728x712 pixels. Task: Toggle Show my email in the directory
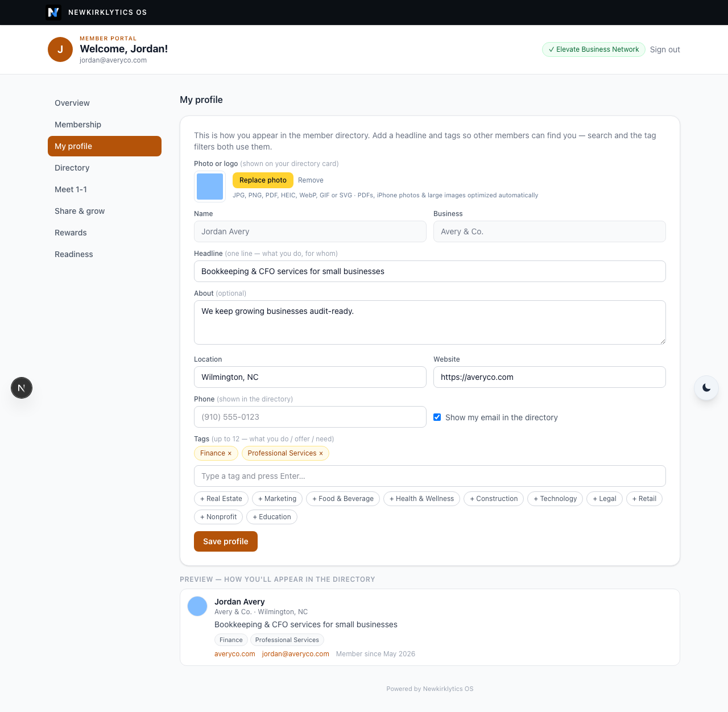click(x=437, y=417)
